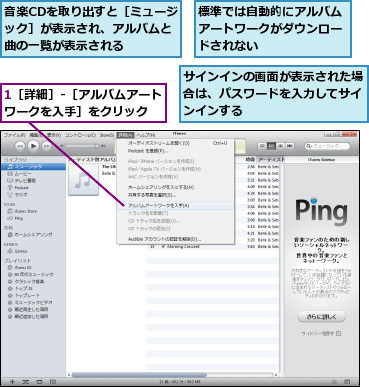Click the horizontal scrollbar thumb
This screenshot has width=369, height=387.
pos(139,375)
